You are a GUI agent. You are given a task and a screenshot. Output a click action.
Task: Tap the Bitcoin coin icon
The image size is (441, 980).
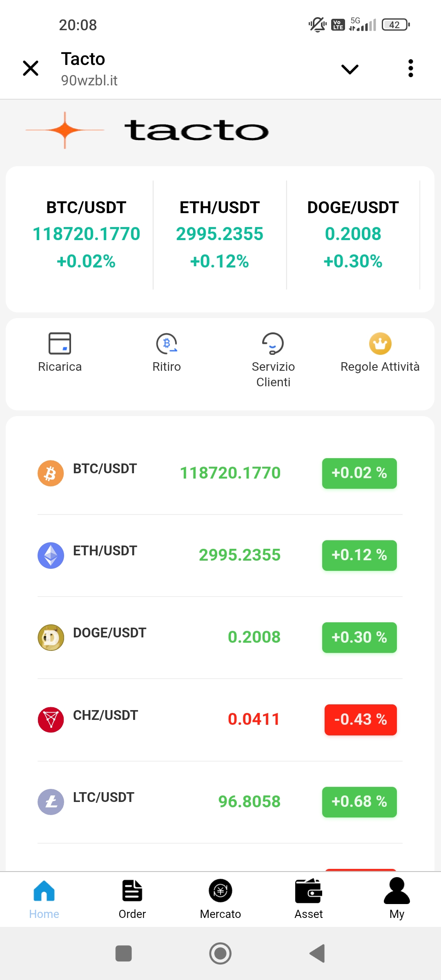coord(51,473)
